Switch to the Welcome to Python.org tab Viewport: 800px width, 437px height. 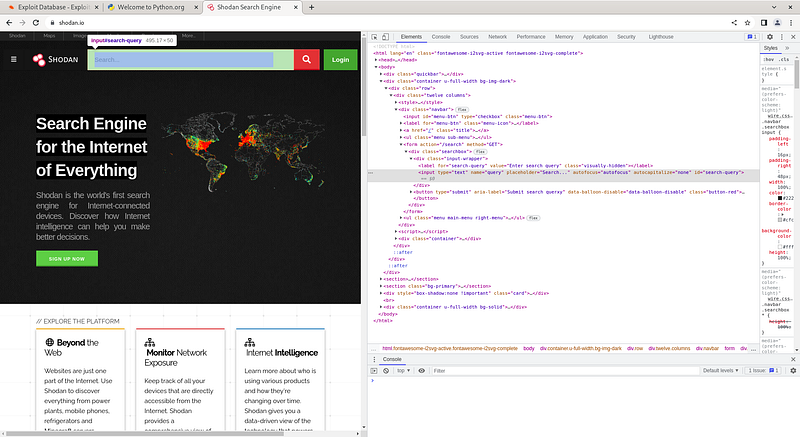pos(151,7)
